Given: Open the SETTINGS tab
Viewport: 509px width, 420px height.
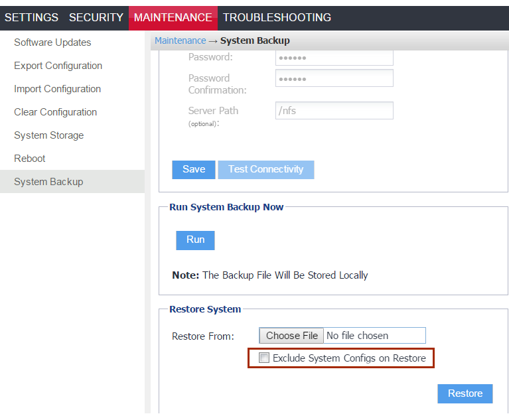Looking at the screenshot, I should (x=31, y=18).
